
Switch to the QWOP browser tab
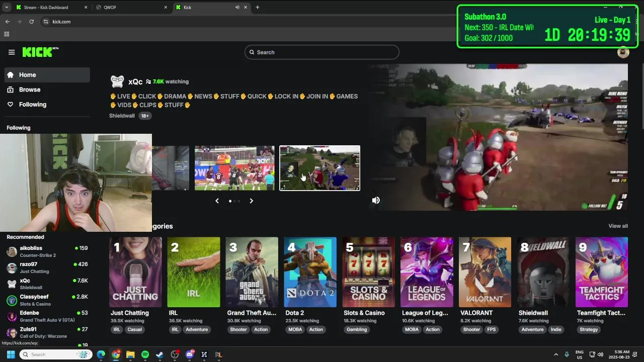click(x=131, y=7)
